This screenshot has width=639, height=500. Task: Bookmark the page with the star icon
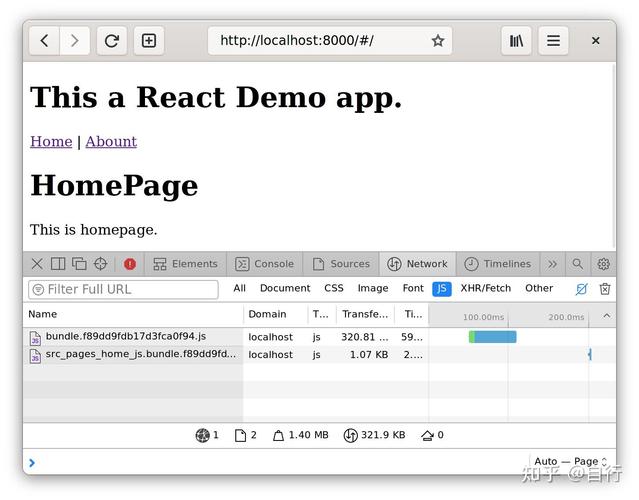click(x=438, y=41)
